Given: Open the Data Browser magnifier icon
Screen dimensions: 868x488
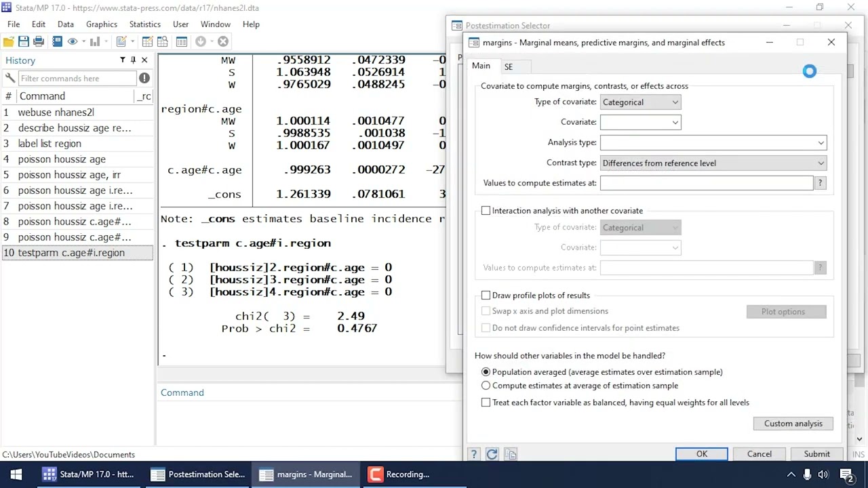Looking at the screenshot, I should click(163, 41).
